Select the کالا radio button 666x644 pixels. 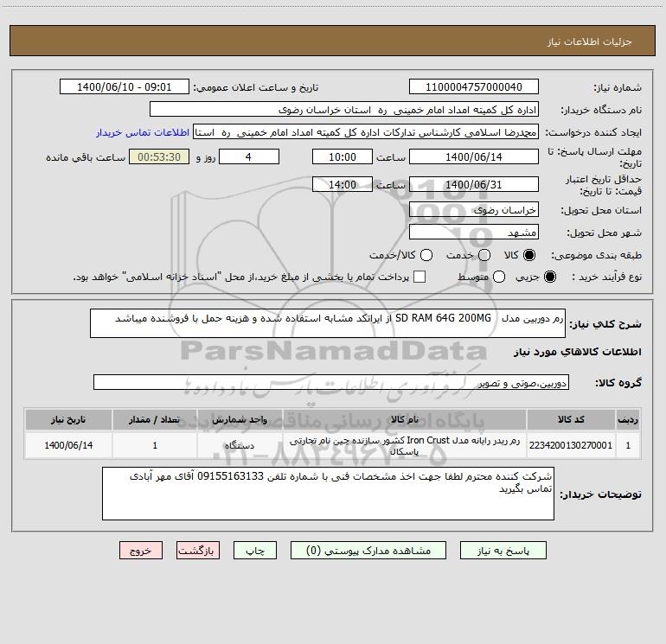529,255
